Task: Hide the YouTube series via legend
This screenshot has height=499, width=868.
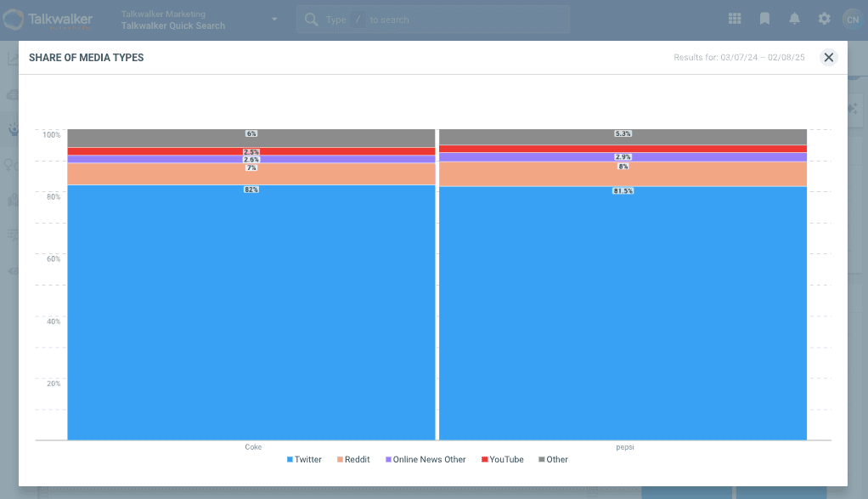Action: (x=503, y=459)
